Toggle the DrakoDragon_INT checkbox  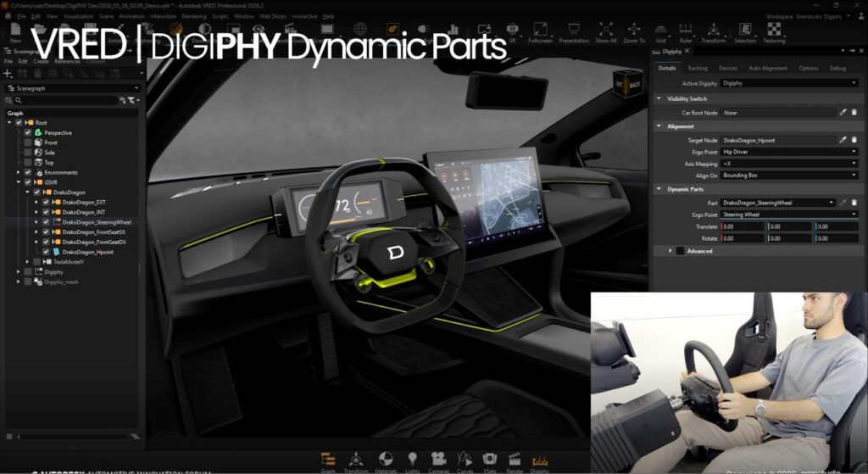(x=46, y=212)
